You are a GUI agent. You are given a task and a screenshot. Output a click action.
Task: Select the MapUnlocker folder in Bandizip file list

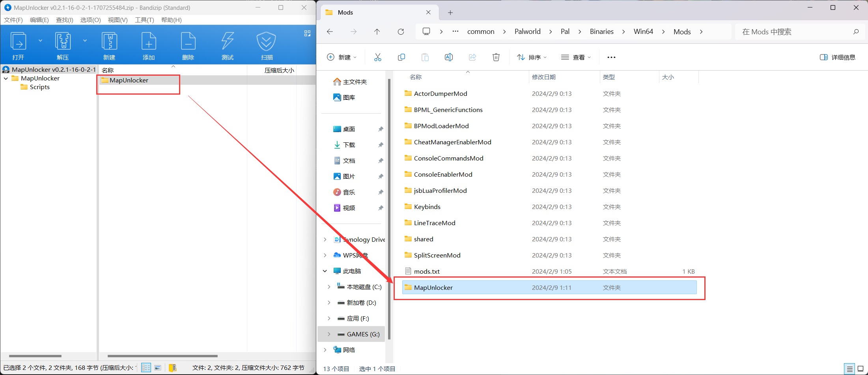(x=129, y=80)
